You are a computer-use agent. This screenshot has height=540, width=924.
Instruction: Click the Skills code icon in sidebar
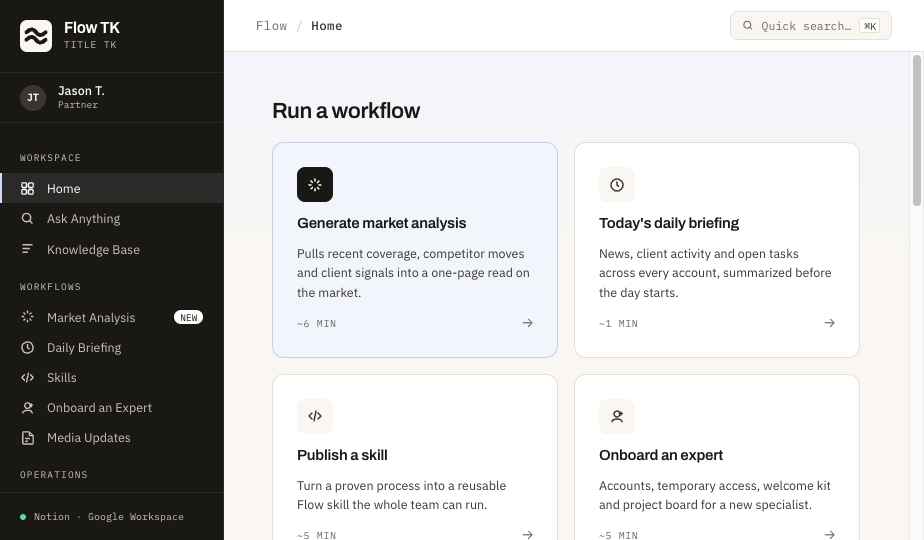27,378
